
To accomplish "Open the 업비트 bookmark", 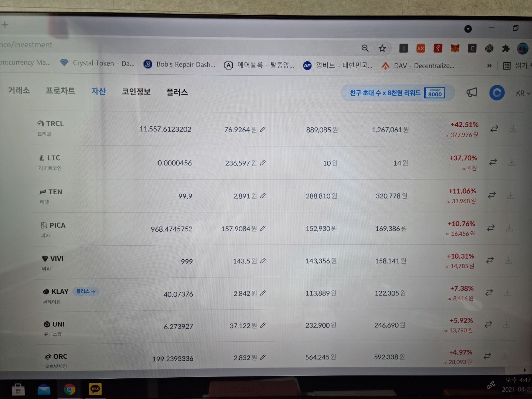I will coord(338,65).
